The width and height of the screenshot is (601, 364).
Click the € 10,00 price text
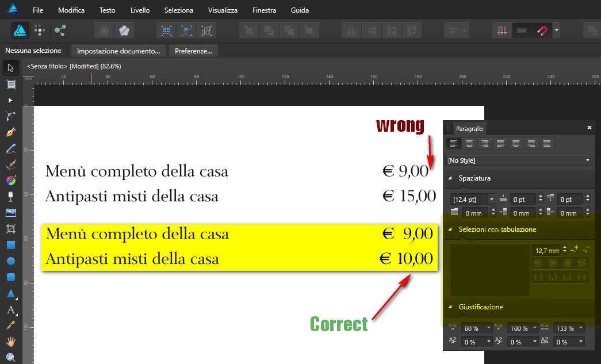[x=406, y=258]
